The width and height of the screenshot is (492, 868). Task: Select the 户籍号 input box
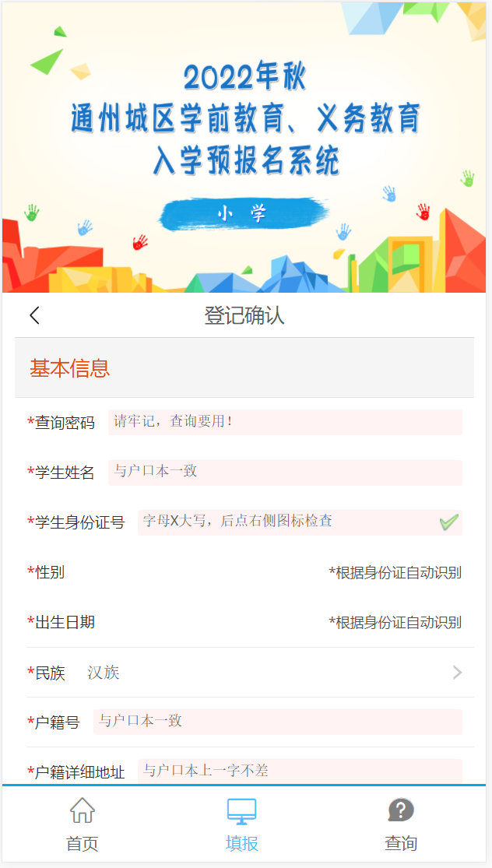pos(276,722)
